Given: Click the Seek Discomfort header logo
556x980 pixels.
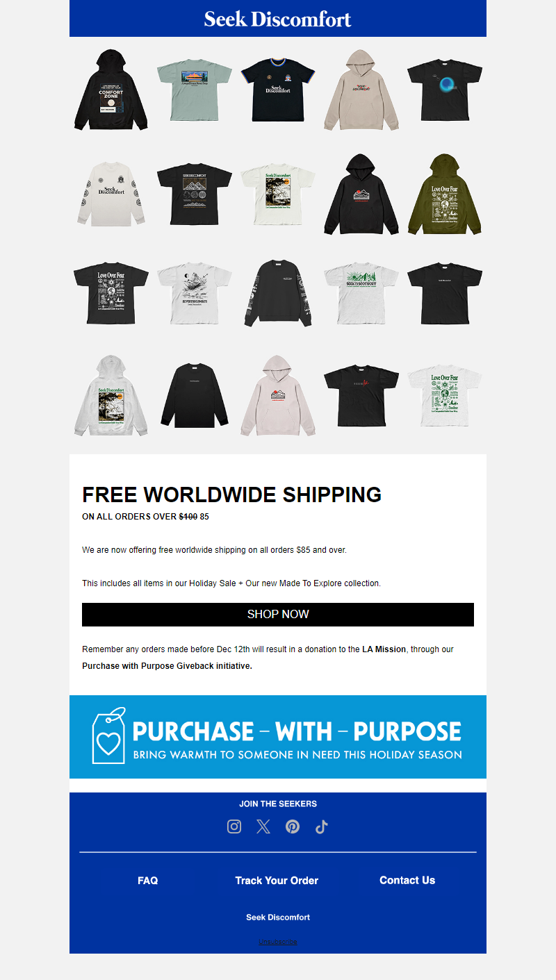Looking at the screenshot, I should 278,19.
